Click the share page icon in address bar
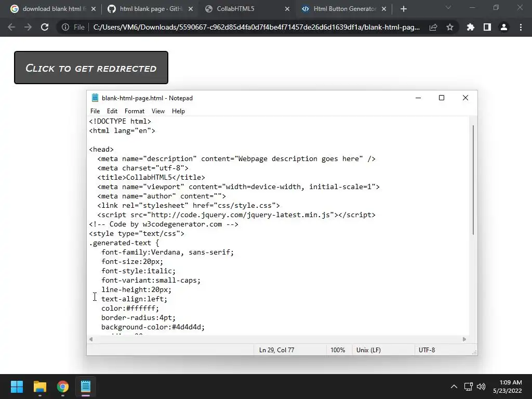532x399 pixels. pyautogui.click(x=433, y=27)
